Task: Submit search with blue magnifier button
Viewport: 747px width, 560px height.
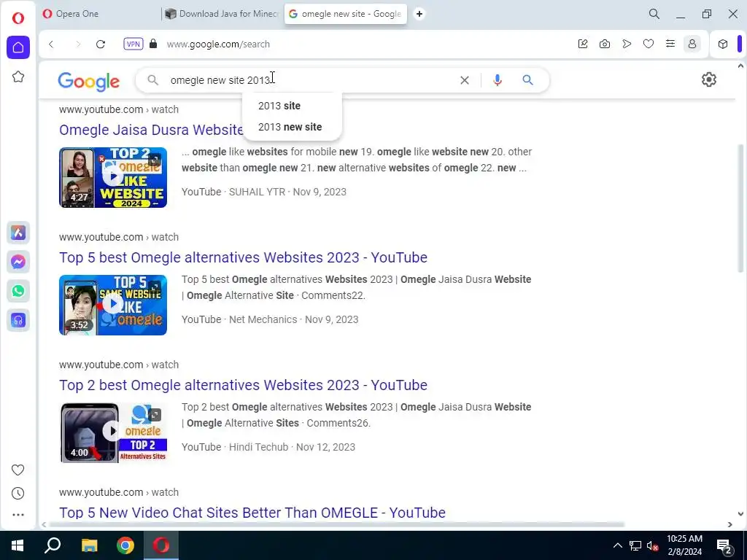Action: pos(527,80)
